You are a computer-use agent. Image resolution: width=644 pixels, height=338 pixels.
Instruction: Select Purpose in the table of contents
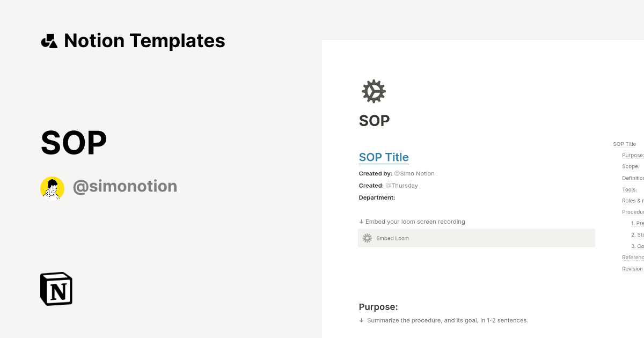tap(632, 155)
